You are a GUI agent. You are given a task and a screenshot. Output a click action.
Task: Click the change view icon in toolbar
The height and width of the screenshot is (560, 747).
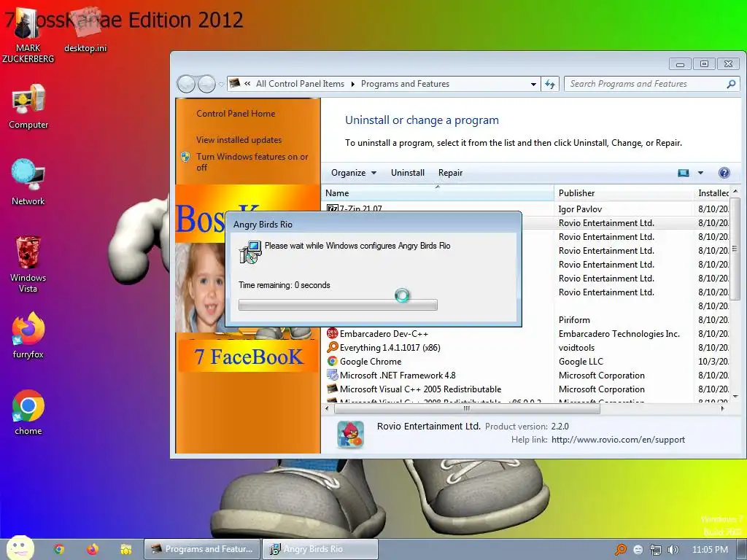point(683,173)
